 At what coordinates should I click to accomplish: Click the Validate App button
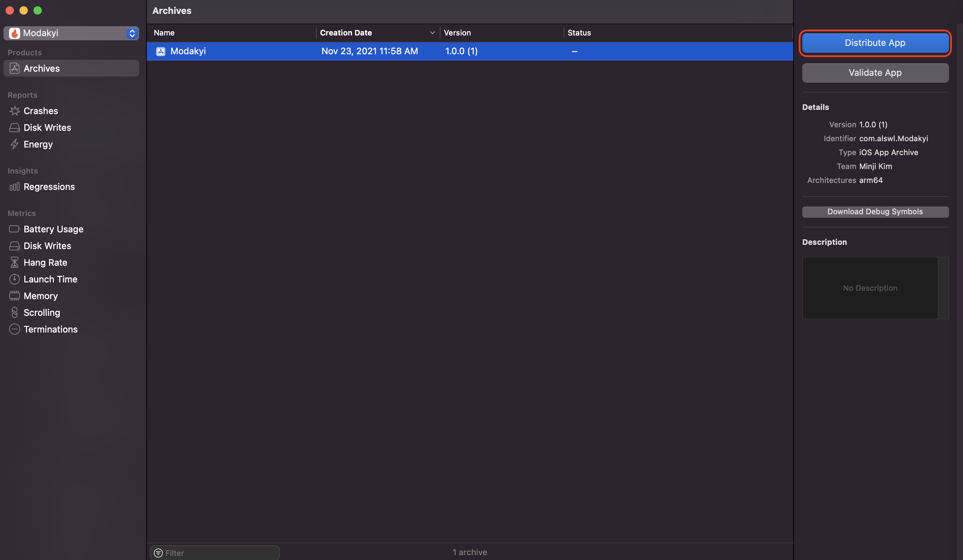[875, 73]
